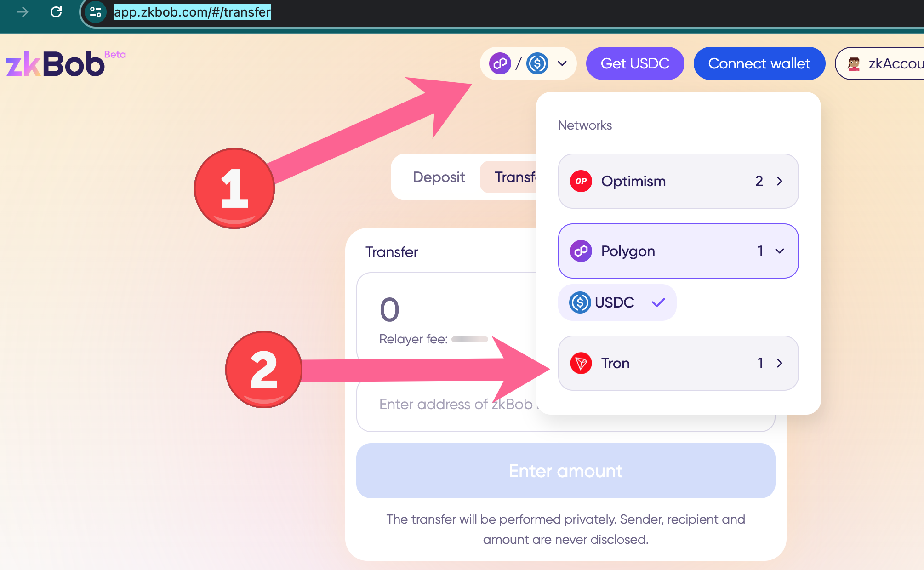Click the zkBob logo
Image resolution: width=924 pixels, height=570 pixels.
pyautogui.click(x=56, y=63)
